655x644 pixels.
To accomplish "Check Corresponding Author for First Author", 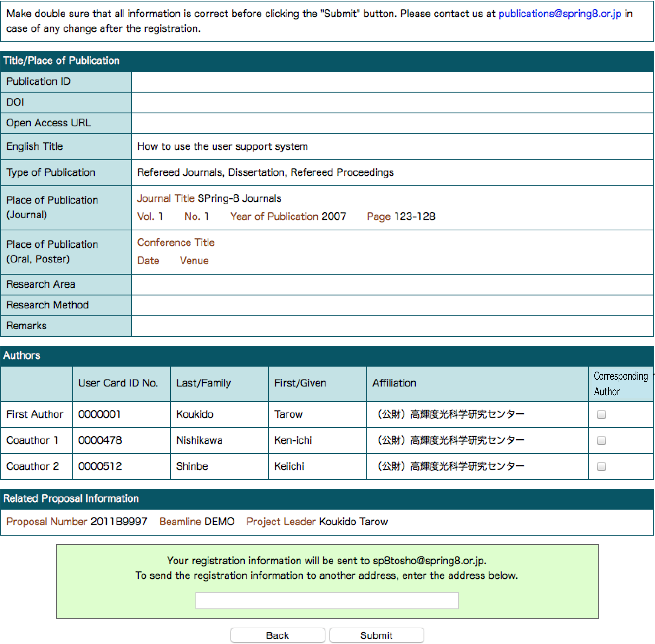I will tap(601, 414).
